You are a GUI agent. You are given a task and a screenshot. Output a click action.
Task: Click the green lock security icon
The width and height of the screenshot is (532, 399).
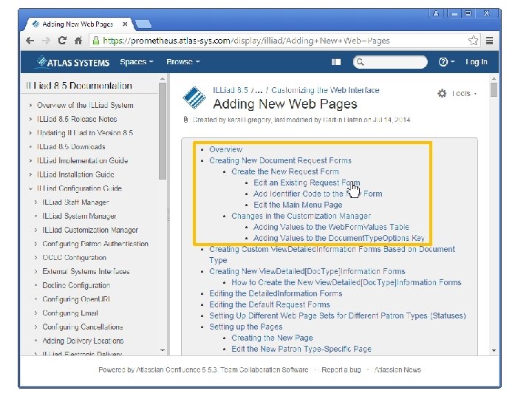(96, 41)
